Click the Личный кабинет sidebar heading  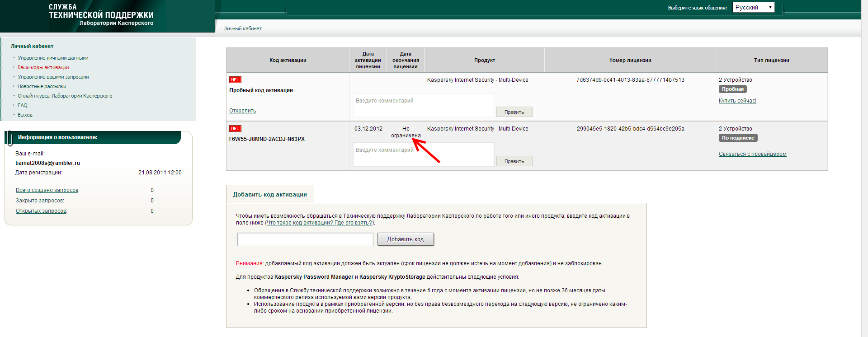(x=32, y=46)
